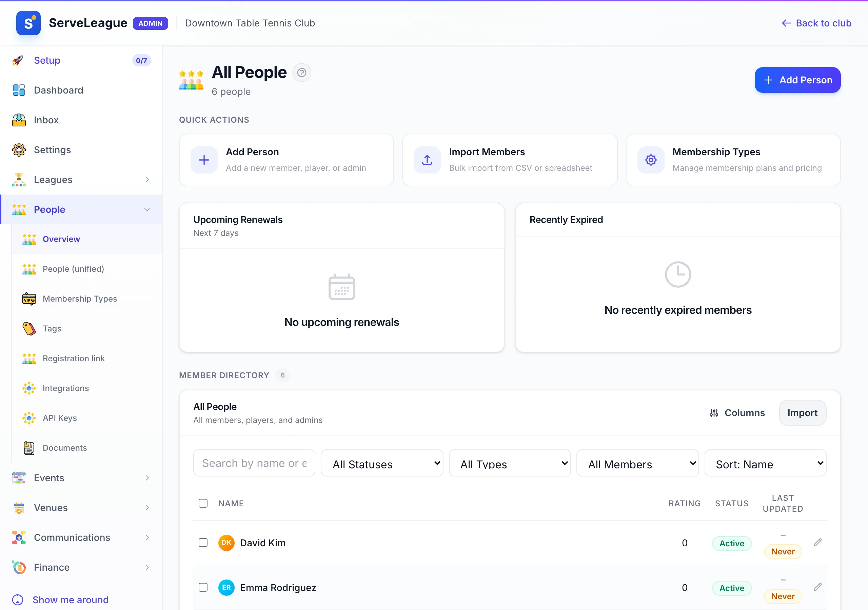Image resolution: width=868 pixels, height=610 pixels.
Task: Open the Sort: Name dropdown
Action: pyautogui.click(x=765, y=463)
